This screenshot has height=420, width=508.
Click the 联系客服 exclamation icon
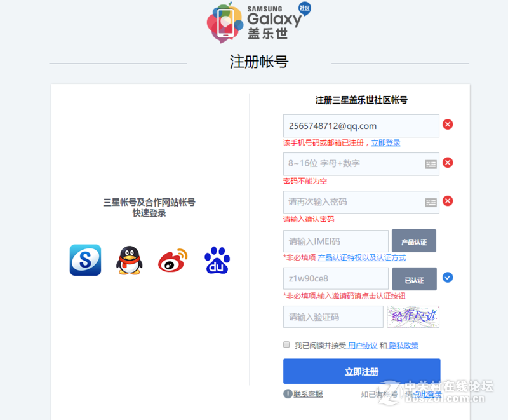tap(288, 394)
